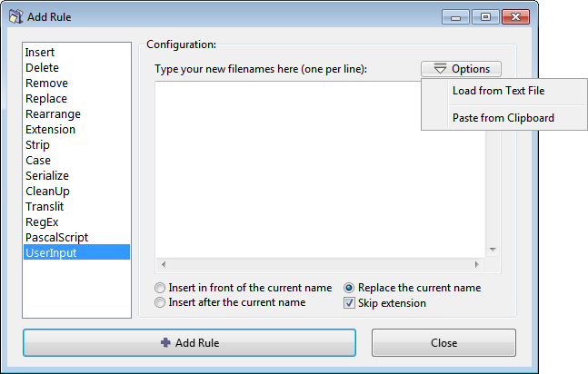Click the scroll right arrow
Image resolution: width=588 pixels, height=374 pixels.
[476, 264]
